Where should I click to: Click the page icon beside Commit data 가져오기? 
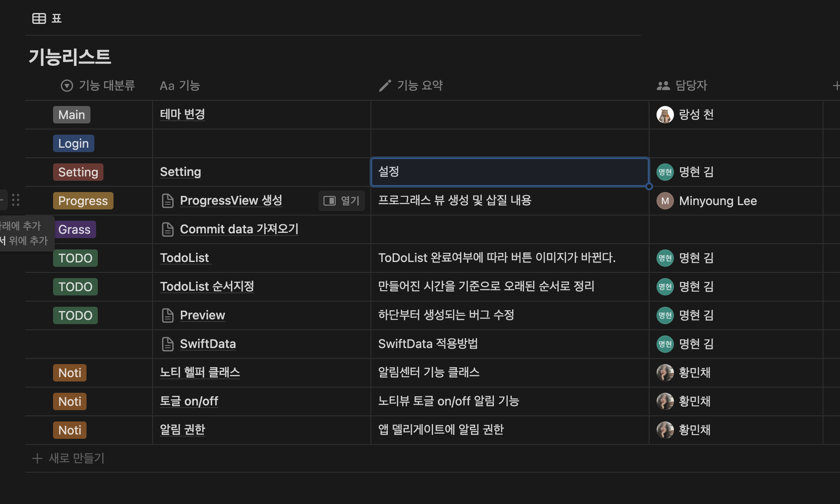167,229
